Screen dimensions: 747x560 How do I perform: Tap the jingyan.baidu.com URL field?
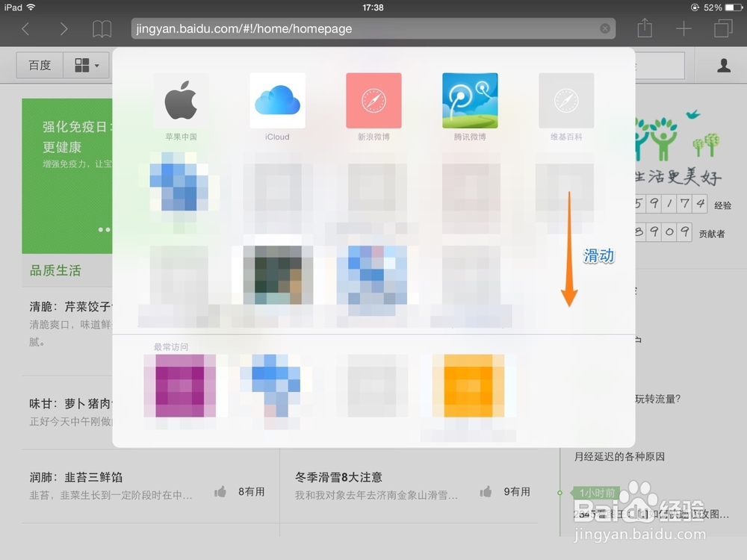click(373, 28)
